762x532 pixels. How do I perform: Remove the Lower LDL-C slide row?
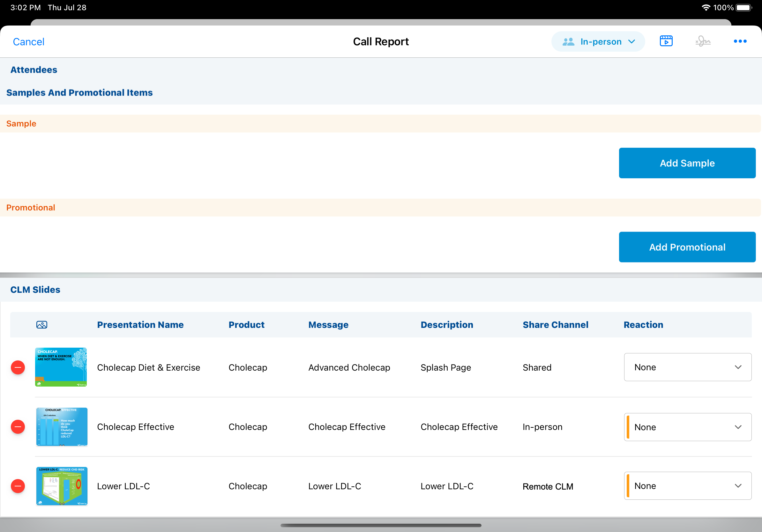[x=18, y=486]
